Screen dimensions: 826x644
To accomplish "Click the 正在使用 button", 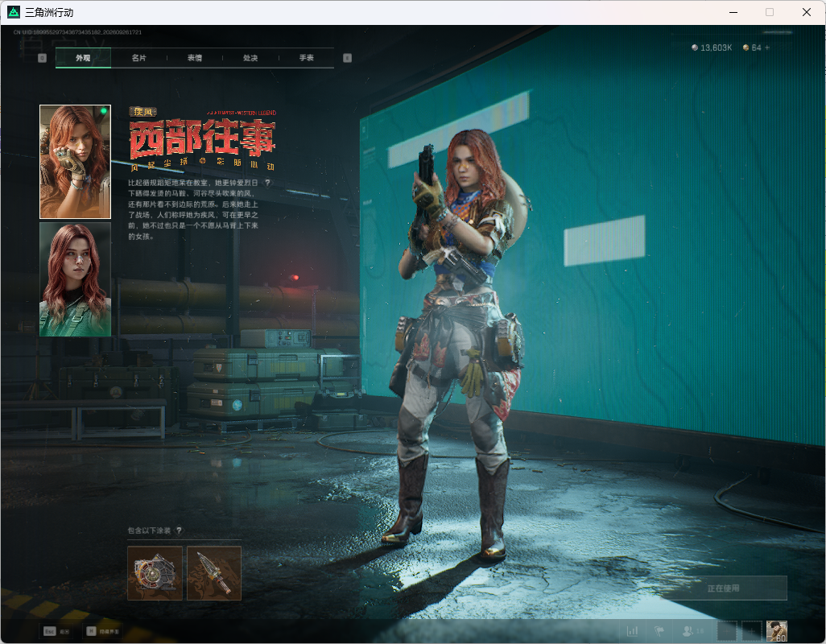I will (723, 588).
